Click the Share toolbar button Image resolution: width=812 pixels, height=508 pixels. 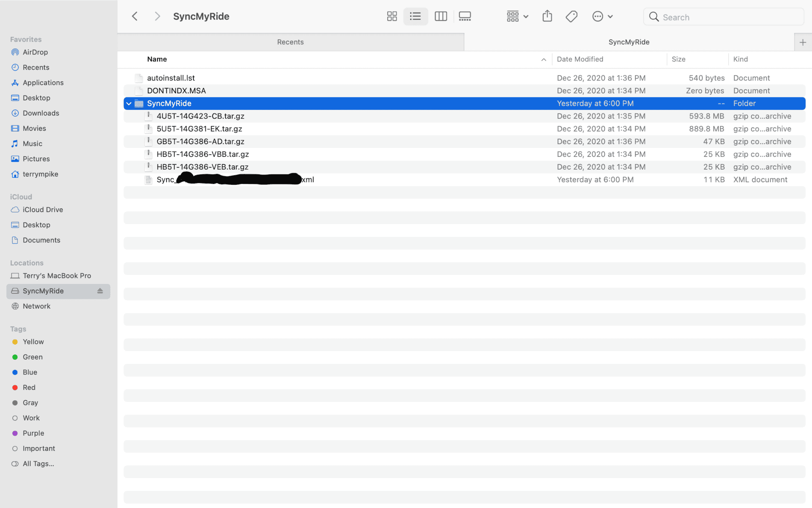click(547, 16)
